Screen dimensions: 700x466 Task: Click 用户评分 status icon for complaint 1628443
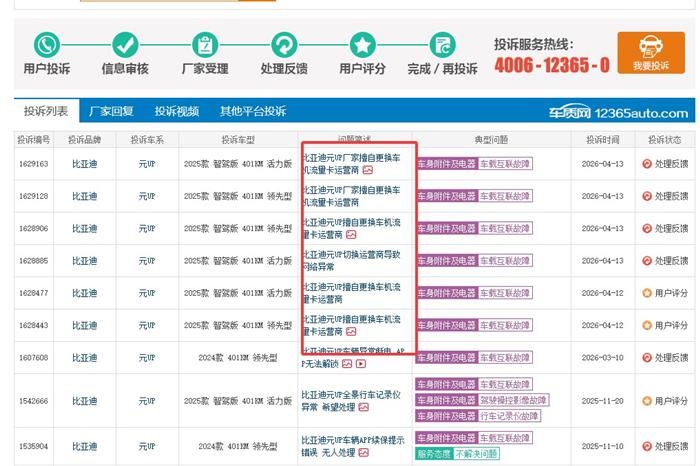tap(647, 325)
